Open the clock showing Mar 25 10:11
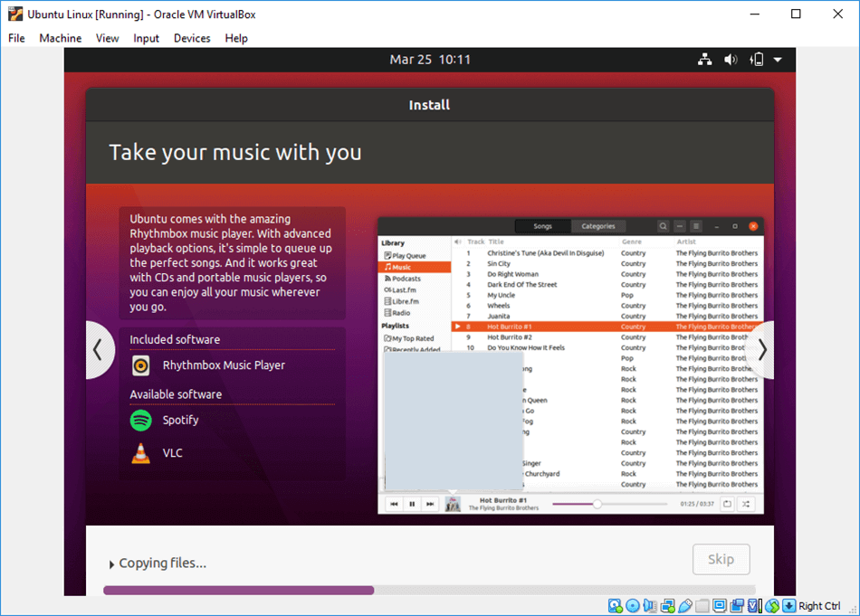860x616 pixels. pyautogui.click(x=430, y=60)
